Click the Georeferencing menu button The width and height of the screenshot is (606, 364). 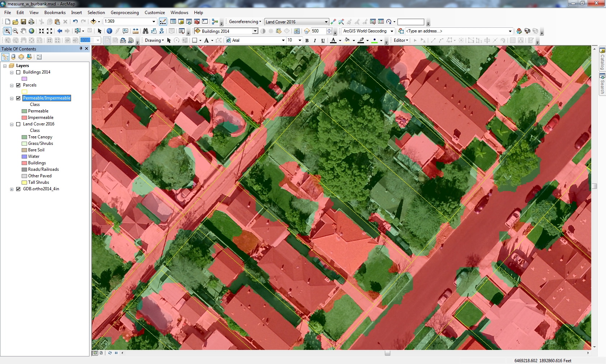click(x=245, y=22)
